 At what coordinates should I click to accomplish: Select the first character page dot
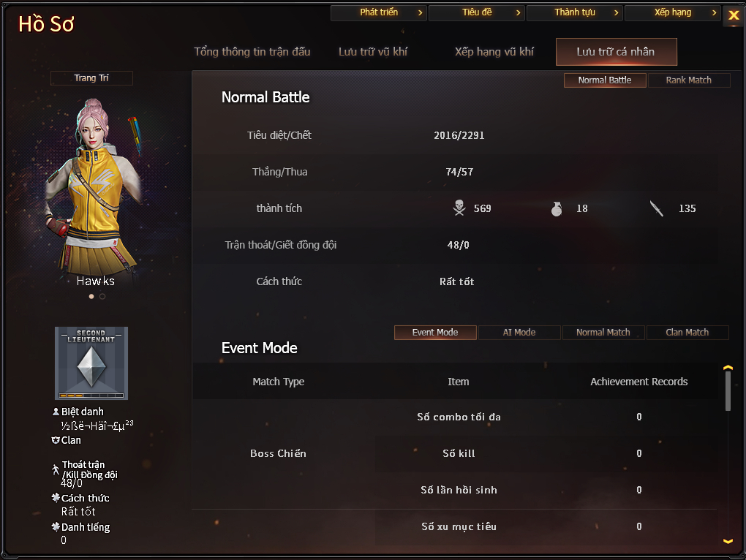(x=91, y=296)
